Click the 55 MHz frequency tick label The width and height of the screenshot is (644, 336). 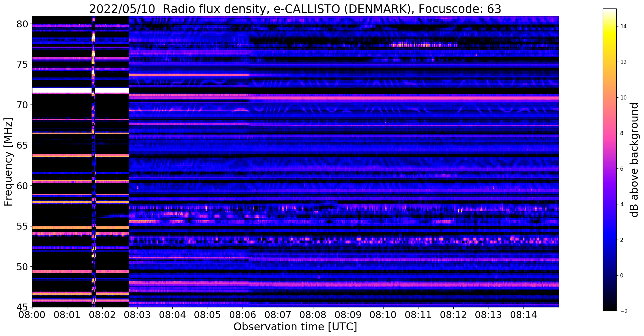[23, 226]
